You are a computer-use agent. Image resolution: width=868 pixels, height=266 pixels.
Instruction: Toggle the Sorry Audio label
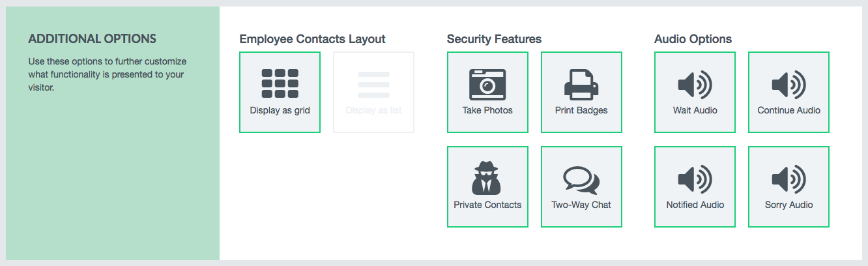[789, 205]
